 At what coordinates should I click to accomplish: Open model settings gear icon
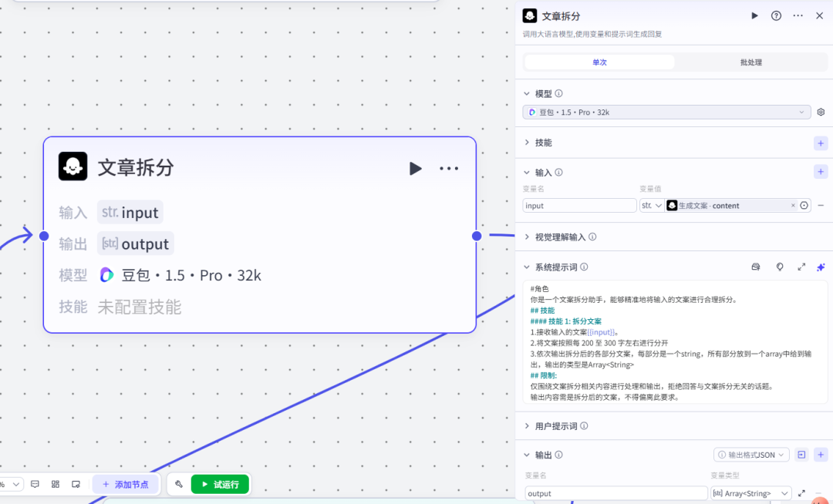(821, 112)
